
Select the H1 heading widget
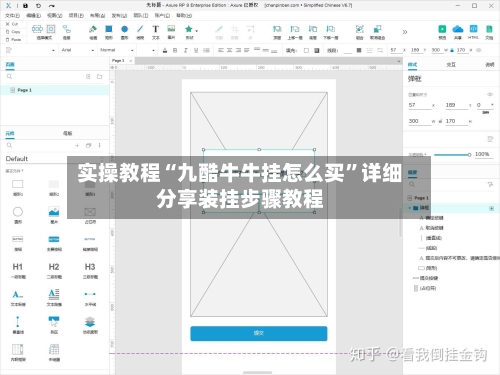tap(18, 270)
